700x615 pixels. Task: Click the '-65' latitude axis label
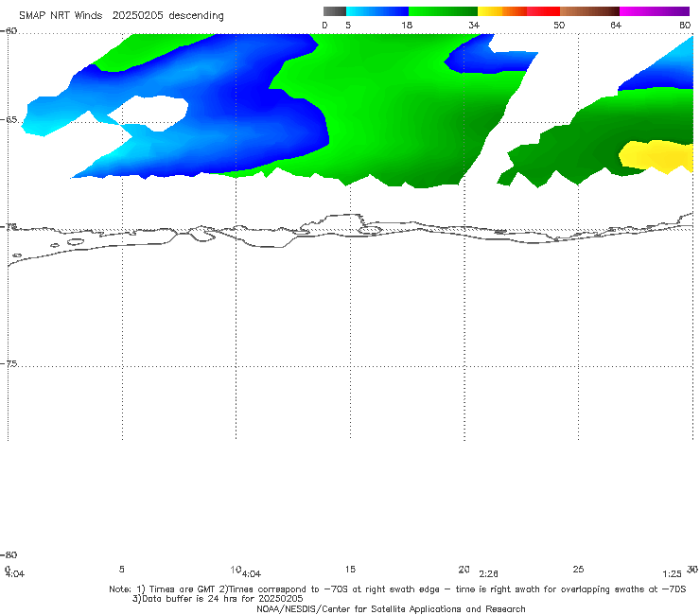tap(9, 120)
